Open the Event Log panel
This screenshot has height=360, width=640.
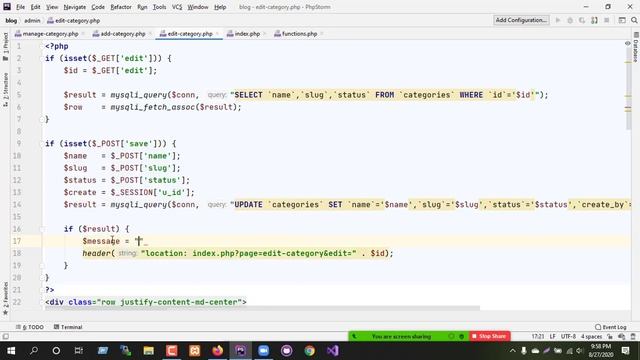coord(611,327)
